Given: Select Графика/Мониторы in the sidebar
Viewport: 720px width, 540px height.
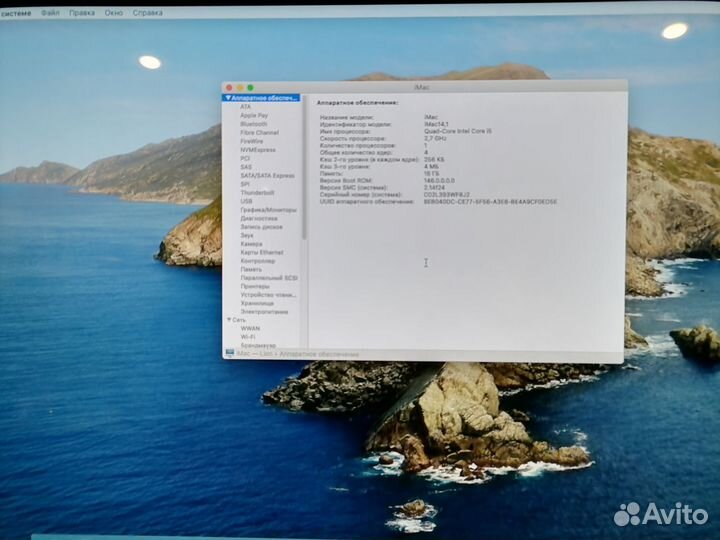Looking at the screenshot, I should [x=268, y=210].
